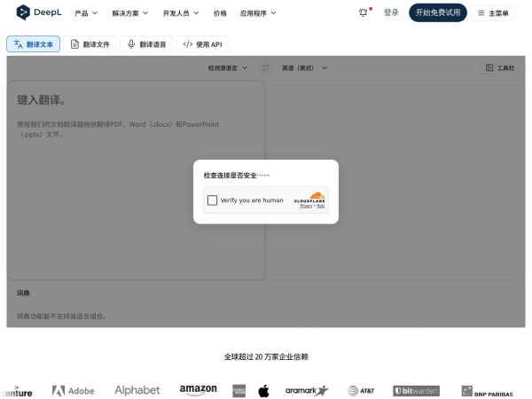Expand the 产品 menu dropdown

click(x=86, y=13)
